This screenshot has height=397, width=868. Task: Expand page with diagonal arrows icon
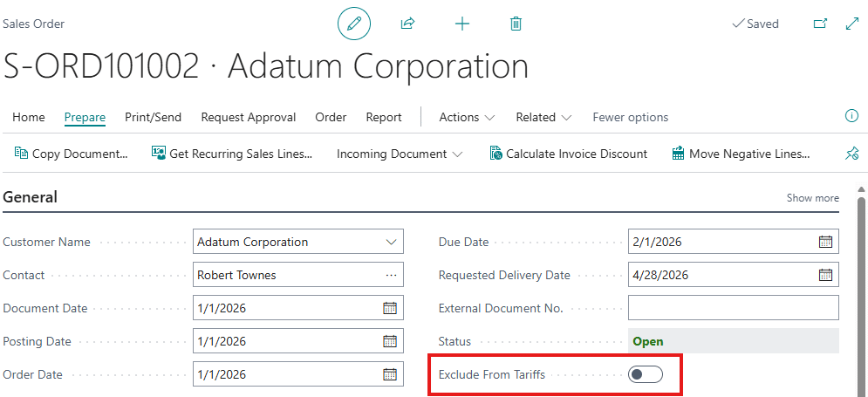coord(852,24)
